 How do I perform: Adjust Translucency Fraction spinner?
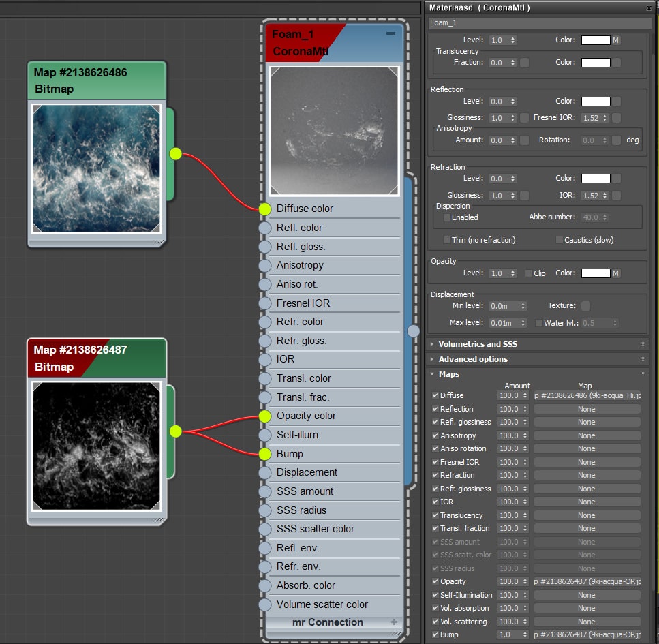point(512,63)
